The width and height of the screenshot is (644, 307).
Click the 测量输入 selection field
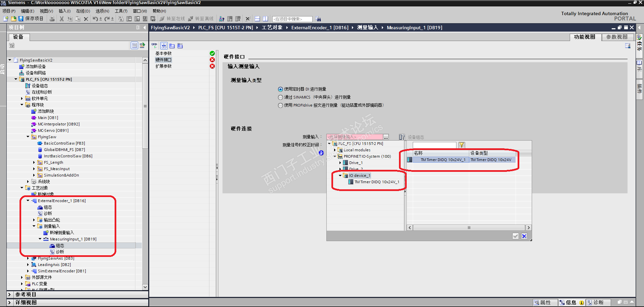coord(355,137)
